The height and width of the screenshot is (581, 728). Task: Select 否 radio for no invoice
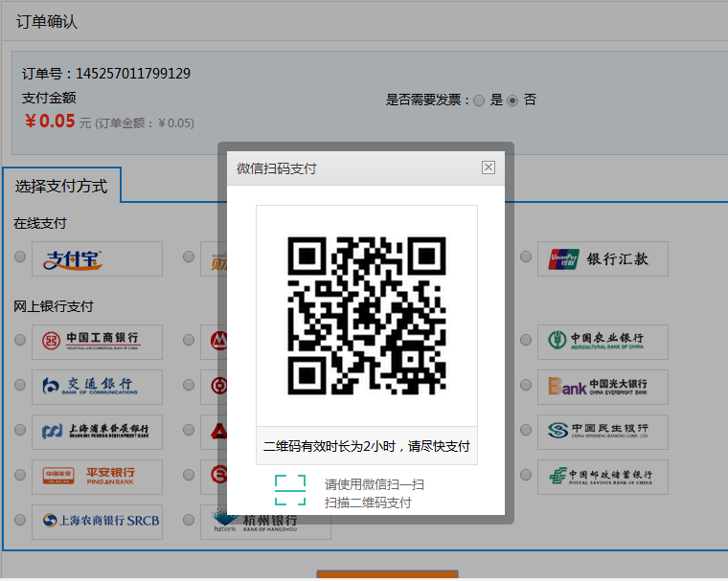tap(512, 101)
